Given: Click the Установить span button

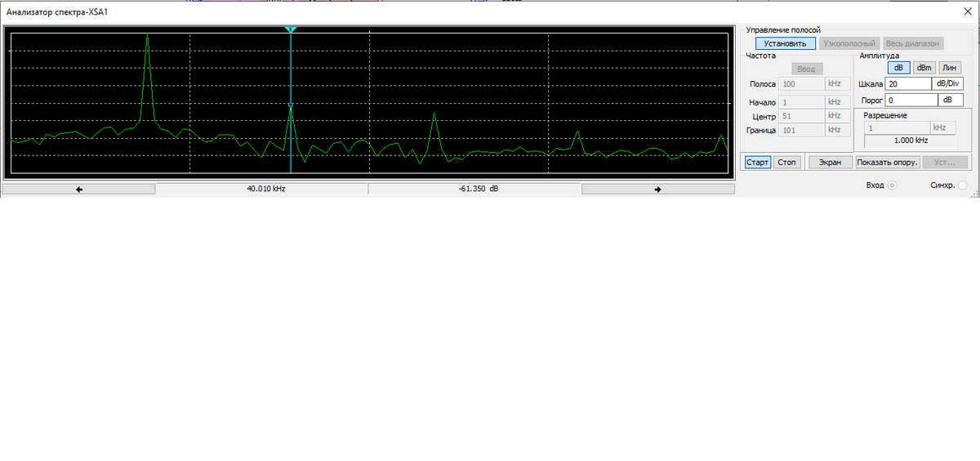Looking at the screenshot, I should pyautogui.click(x=785, y=43).
